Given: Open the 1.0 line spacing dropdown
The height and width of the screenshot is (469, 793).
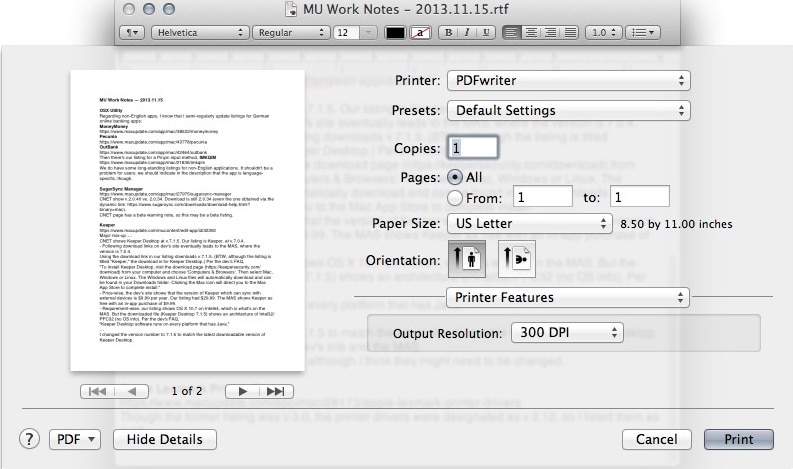Looking at the screenshot, I should coord(603,32).
